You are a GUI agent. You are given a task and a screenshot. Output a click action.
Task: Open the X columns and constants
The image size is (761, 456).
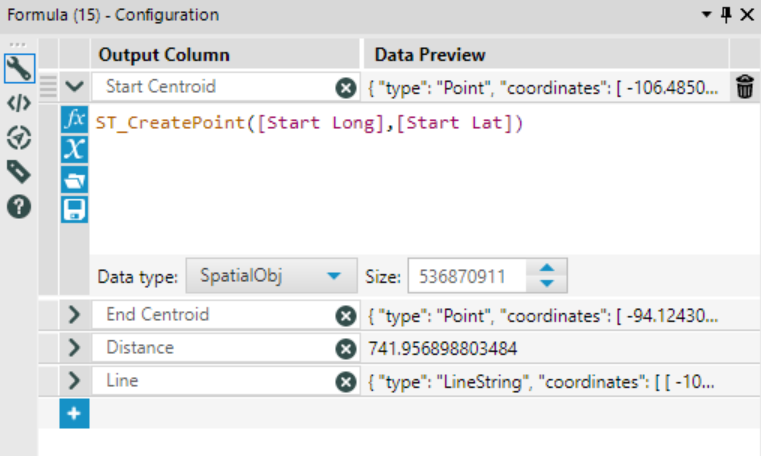(x=75, y=150)
